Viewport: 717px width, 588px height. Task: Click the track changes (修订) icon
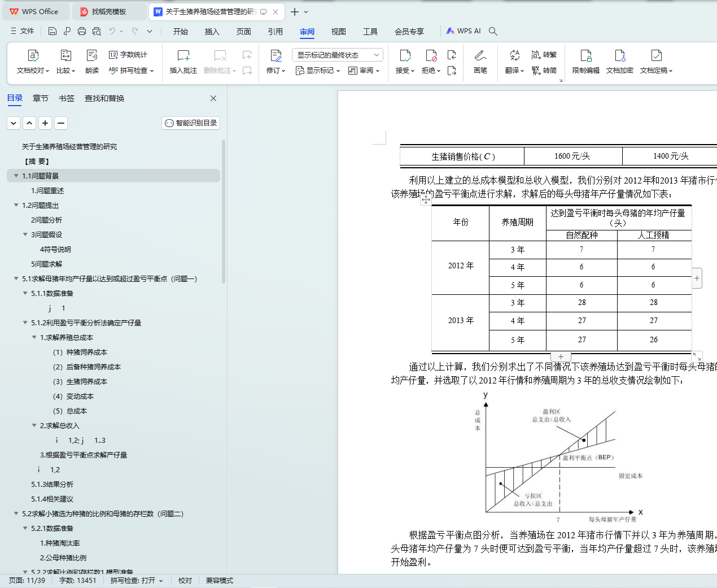(276, 55)
